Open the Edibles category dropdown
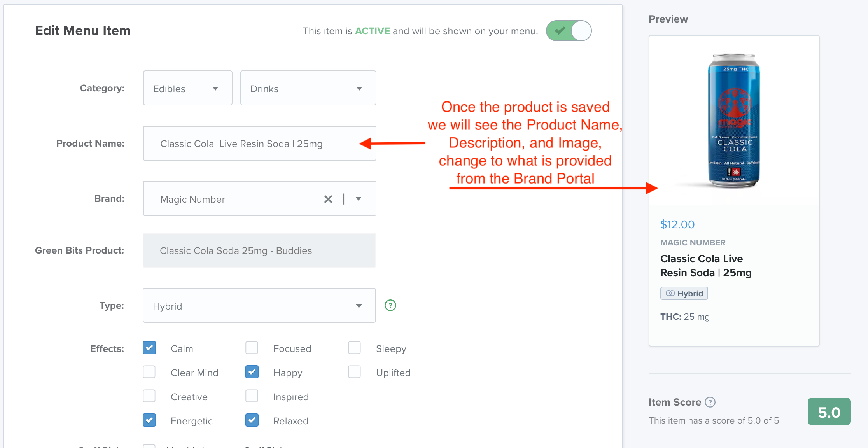The width and height of the screenshot is (868, 448). click(x=187, y=88)
